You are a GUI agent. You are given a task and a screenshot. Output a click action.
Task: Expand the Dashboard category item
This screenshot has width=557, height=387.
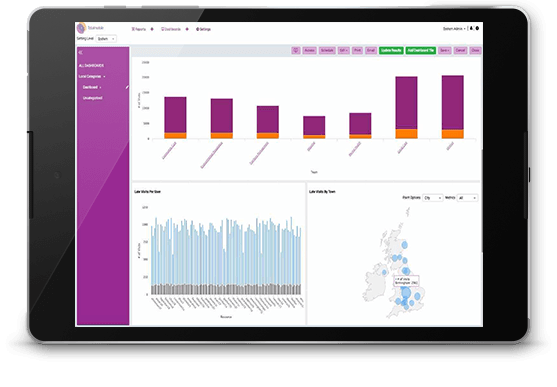[x=92, y=87]
